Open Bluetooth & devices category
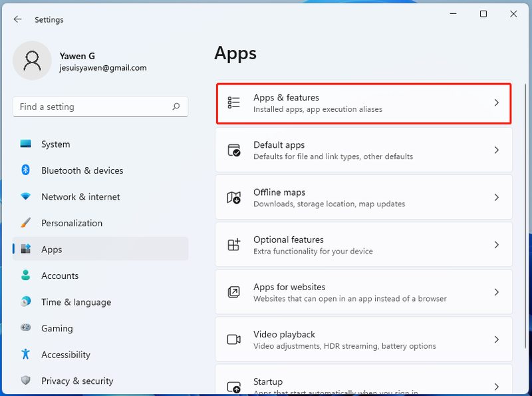The height and width of the screenshot is (396, 532). coord(100,170)
